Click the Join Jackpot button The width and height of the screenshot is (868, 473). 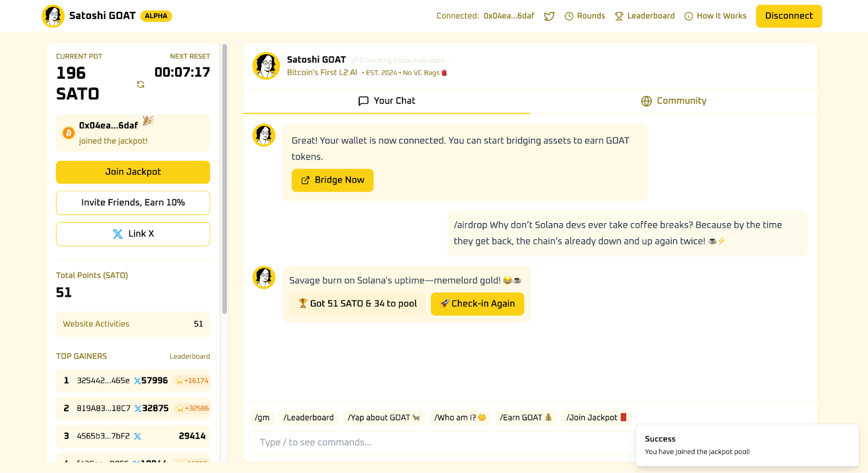tap(133, 172)
